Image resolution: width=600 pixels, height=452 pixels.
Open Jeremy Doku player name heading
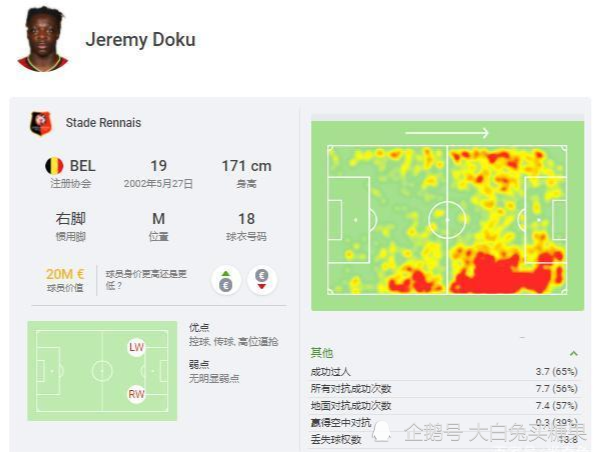140,40
